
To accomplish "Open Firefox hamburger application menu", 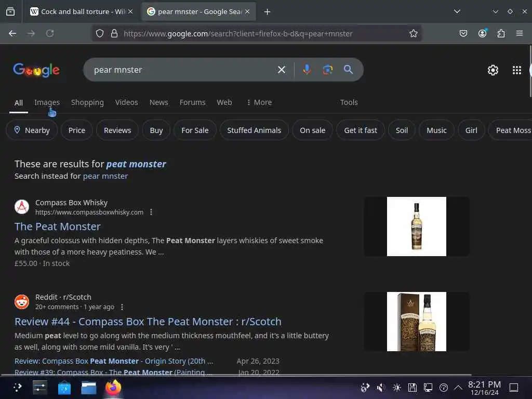I will click(520, 33).
